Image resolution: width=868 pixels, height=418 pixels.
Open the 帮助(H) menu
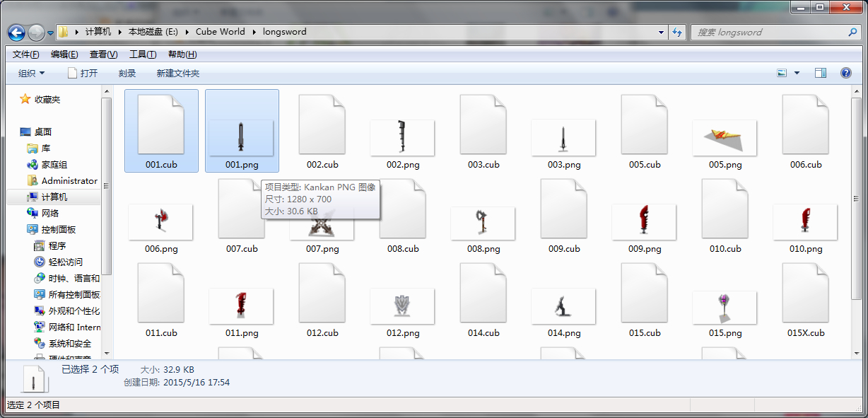tap(182, 54)
